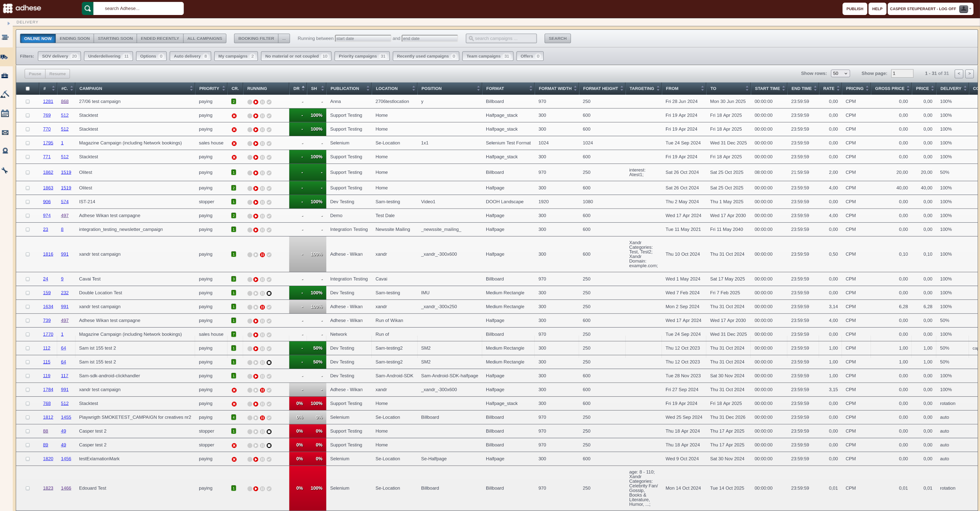Expand the collapsed sidebar arrow
The image size is (980, 511).
[8, 24]
